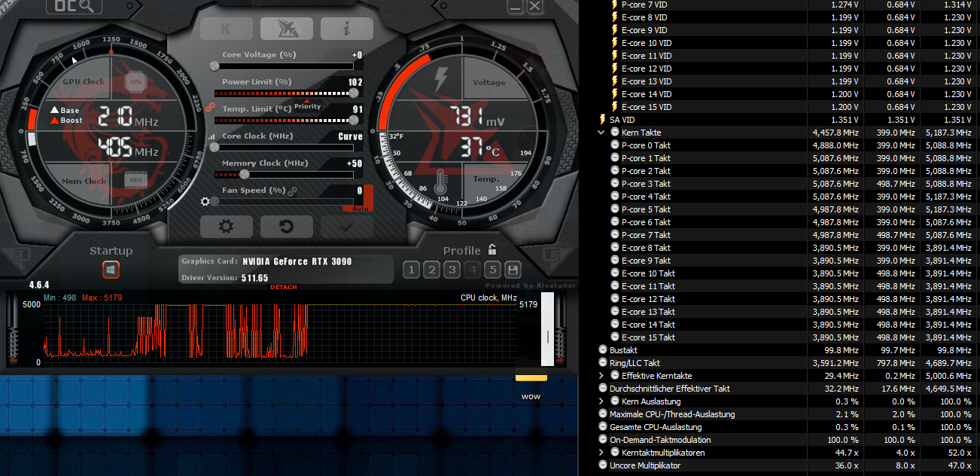Click the sensor icon next to Uncore Multiplikator
This screenshot has width=980, height=476.
602,465
